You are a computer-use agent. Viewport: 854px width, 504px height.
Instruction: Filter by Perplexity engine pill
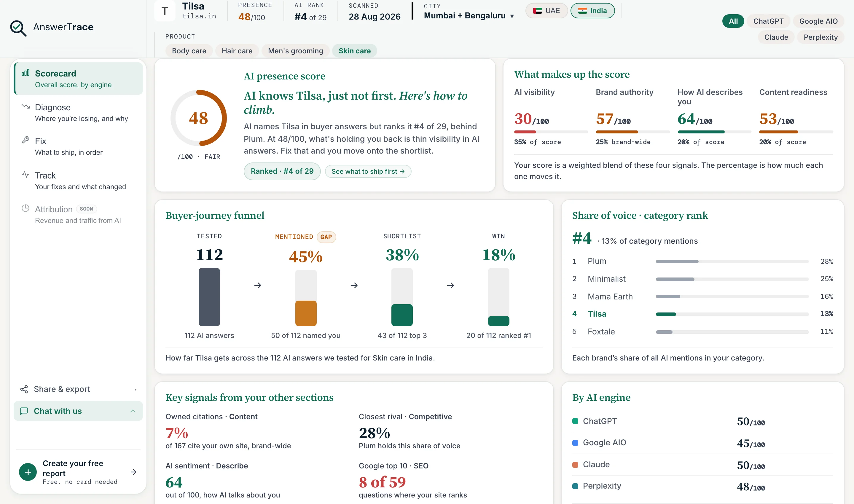click(820, 37)
